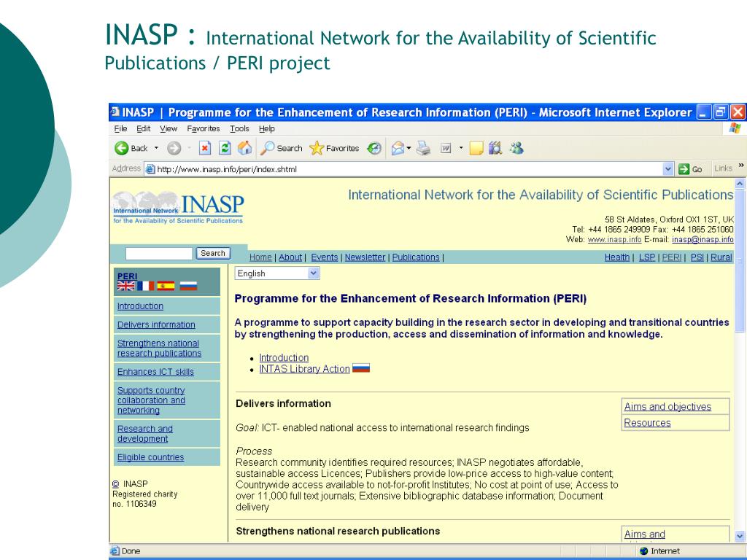Open the Back button history dropdown arrow
The height and width of the screenshot is (560, 747).
click(x=156, y=149)
